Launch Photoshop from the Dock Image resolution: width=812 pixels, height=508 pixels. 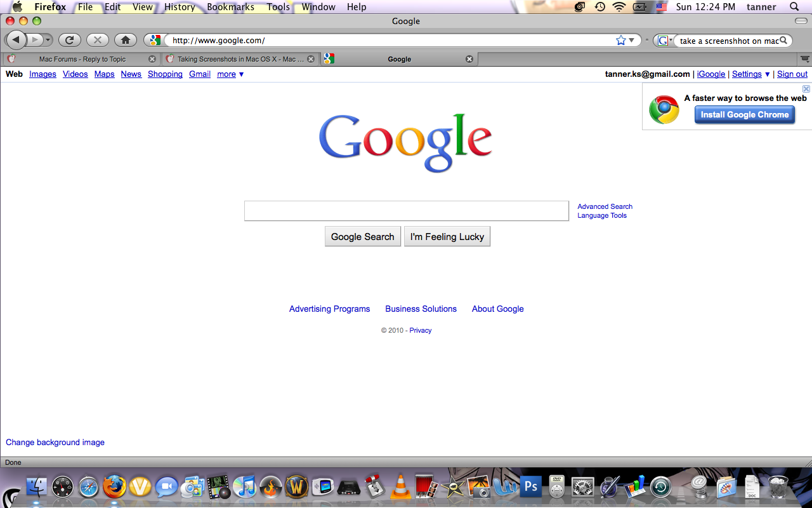pos(530,488)
